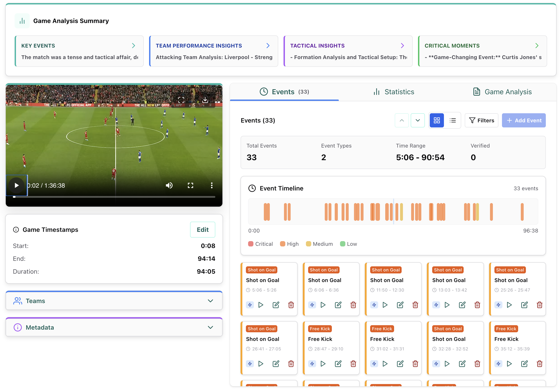
Task: Select the grid view icon for events
Action: (437, 120)
